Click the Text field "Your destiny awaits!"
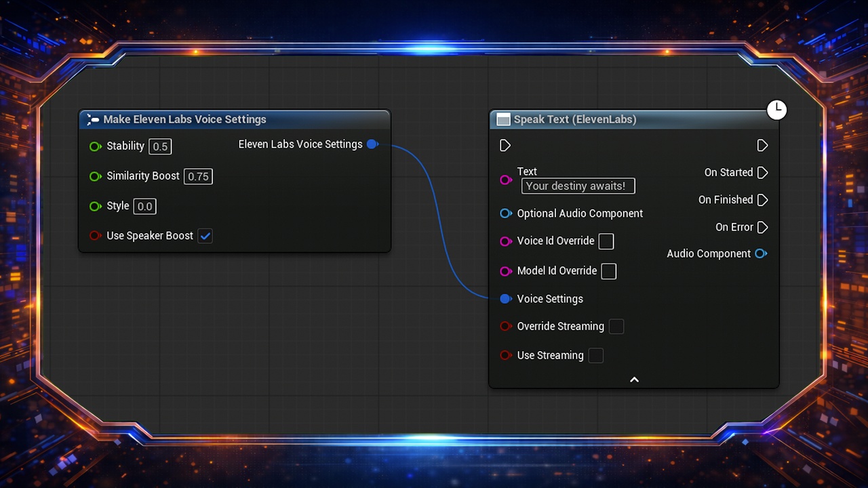Image resolution: width=868 pixels, height=488 pixels. (x=578, y=186)
